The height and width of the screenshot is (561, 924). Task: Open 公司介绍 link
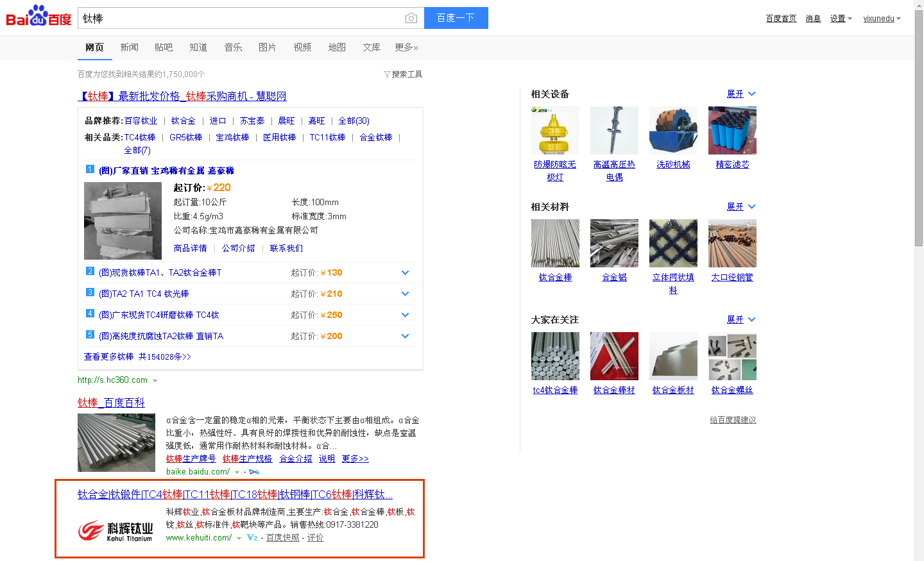click(238, 248)
